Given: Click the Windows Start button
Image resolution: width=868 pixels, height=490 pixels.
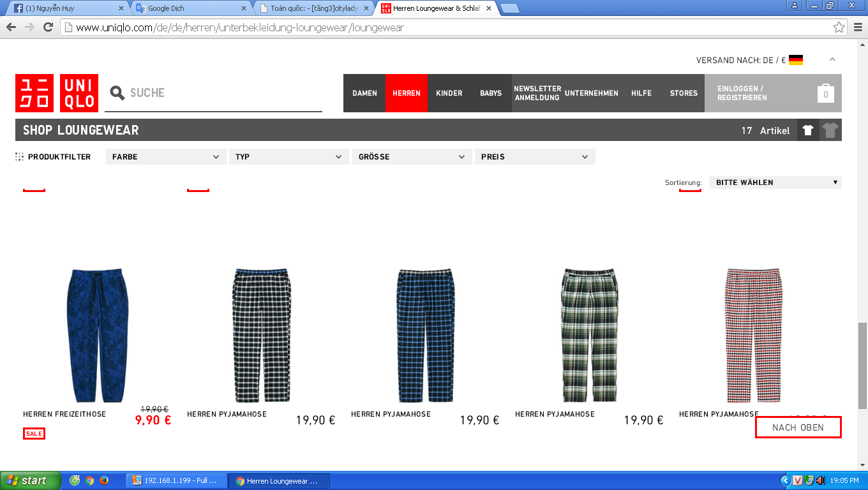Looking at the screenshot, I should coord(31,480).
